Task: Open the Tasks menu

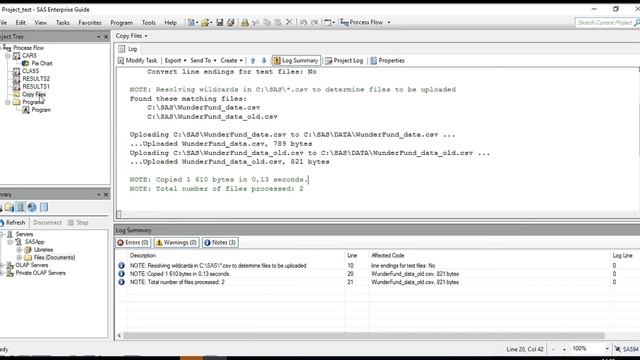Action: (62, 23)
